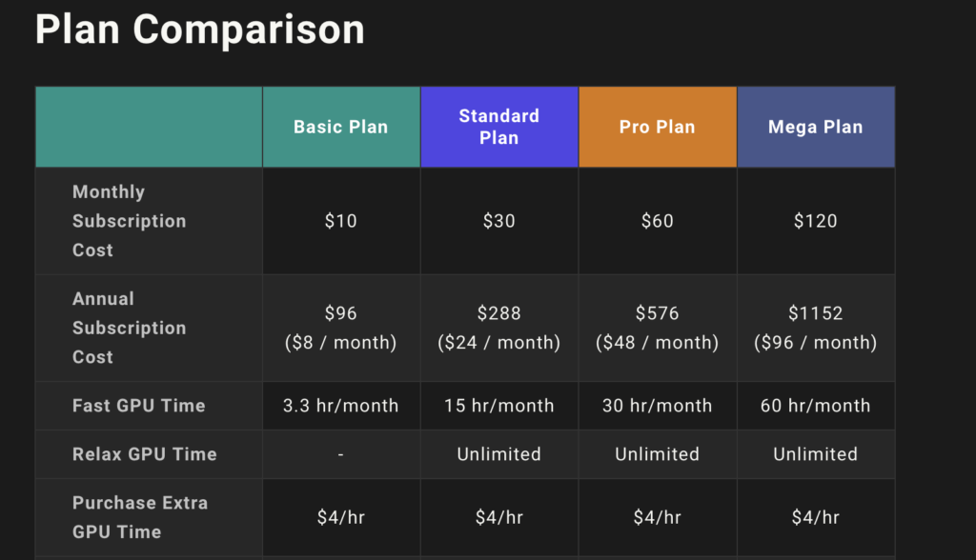Select the Standard Plan header cell
976x560 pixels.
pyautogui.click(x=499, y=127)
